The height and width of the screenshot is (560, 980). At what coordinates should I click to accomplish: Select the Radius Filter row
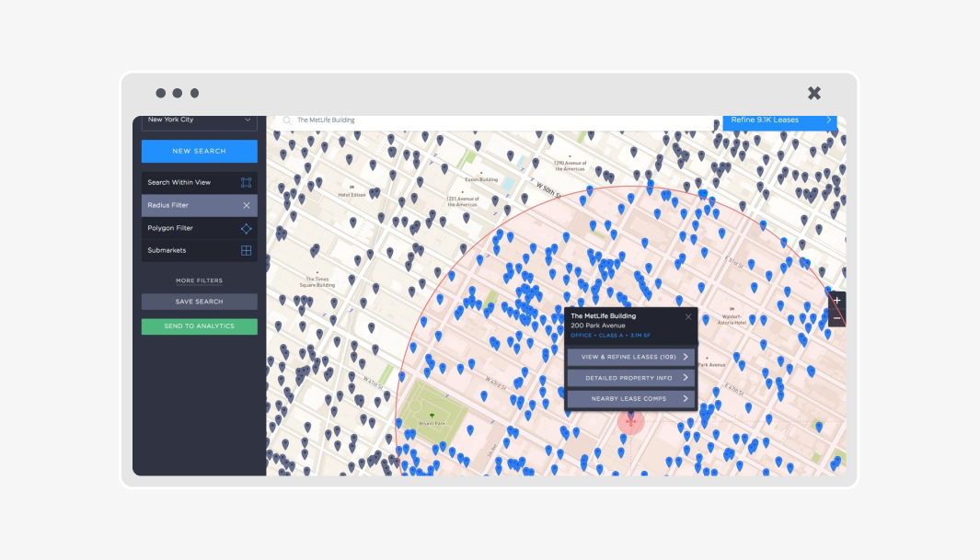(200, 205)
